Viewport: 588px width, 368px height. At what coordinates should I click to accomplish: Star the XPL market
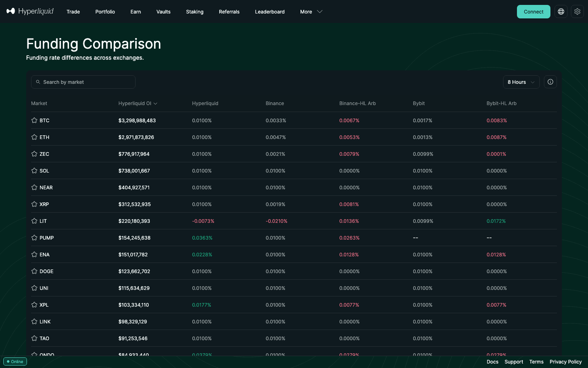coord(34,305)
